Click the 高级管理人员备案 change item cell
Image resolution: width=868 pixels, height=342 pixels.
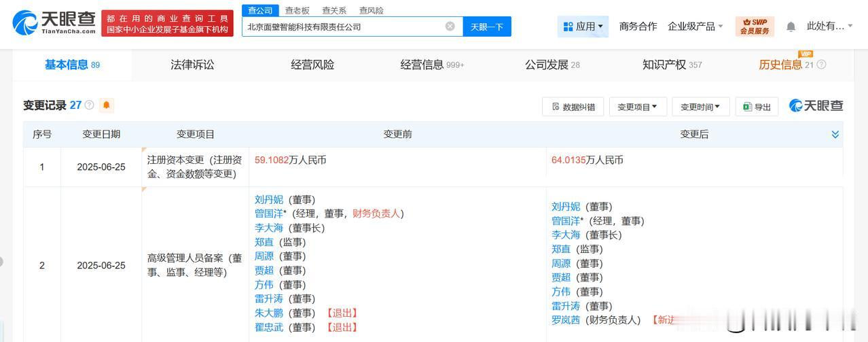194,266
